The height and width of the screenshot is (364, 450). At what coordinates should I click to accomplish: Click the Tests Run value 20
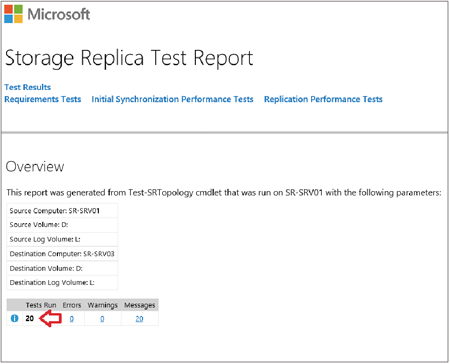click(x=30, y=318)
